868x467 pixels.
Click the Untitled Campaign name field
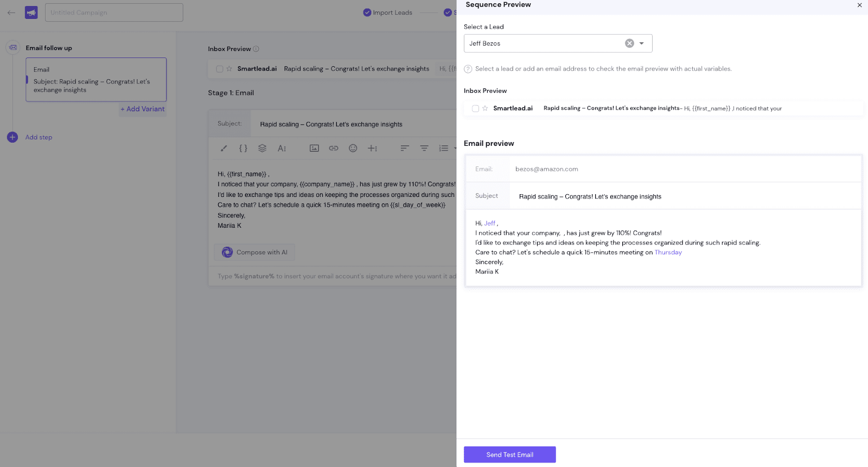click(114, 12)
